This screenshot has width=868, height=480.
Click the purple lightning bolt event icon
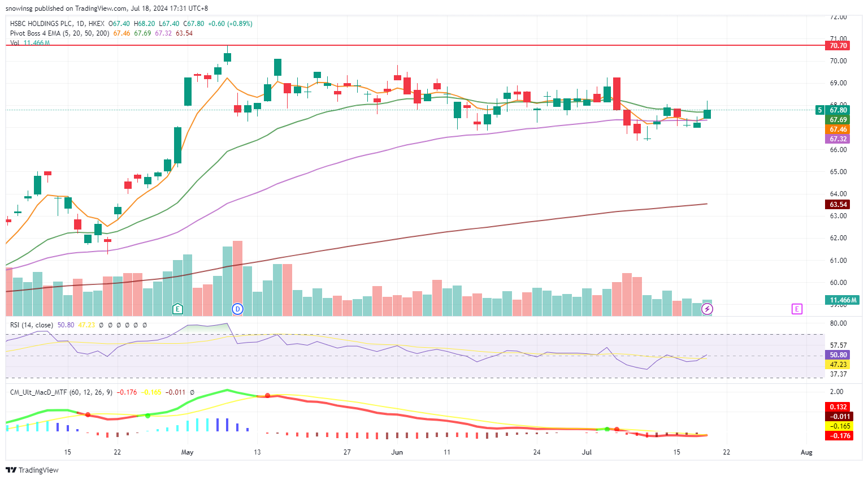point(707,309)
